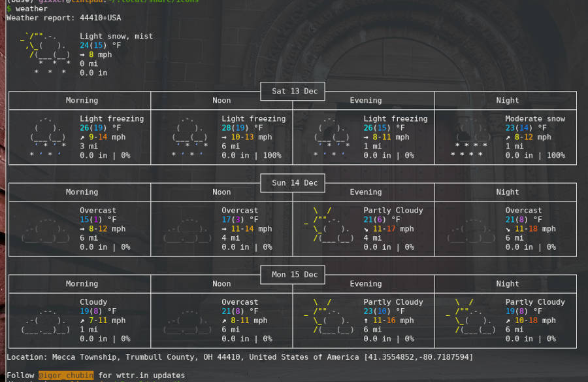This screenshot has width=588, height=382.
Task: Select the Mon 15 Dec day header
Action: click(292, 275)
